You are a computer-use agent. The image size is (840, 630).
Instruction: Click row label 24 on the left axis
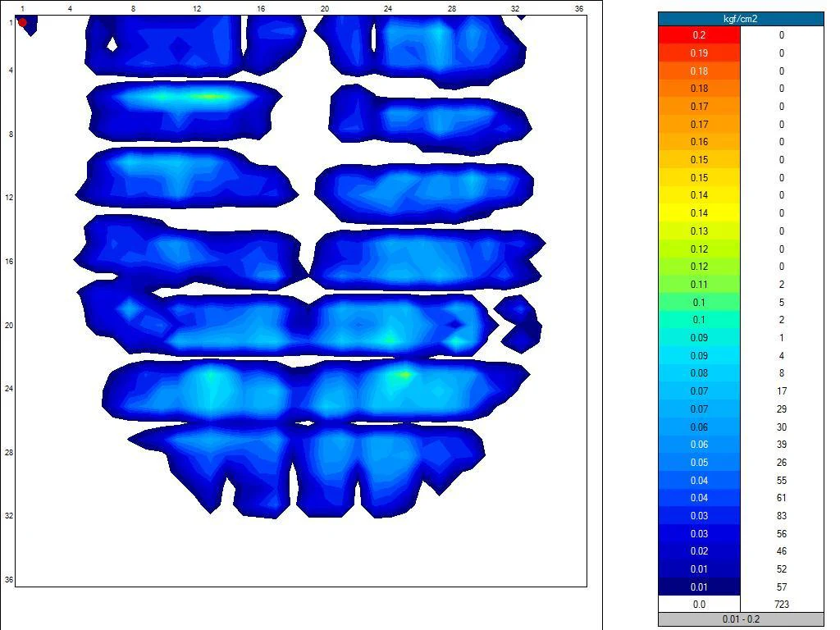(x=9, y=389)
